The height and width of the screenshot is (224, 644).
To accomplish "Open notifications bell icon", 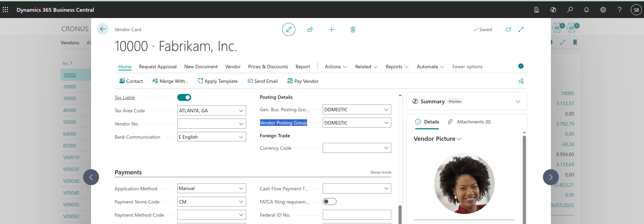I will (587, 10).
